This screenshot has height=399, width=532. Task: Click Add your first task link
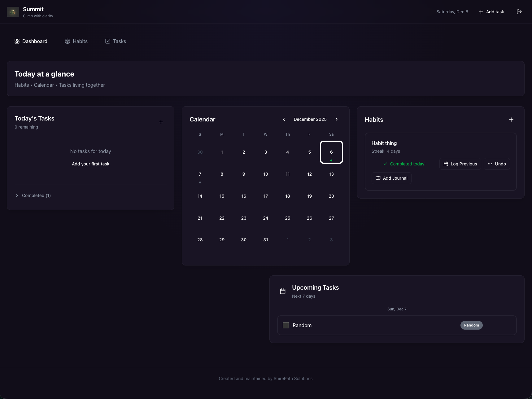[x=90, y=164]
